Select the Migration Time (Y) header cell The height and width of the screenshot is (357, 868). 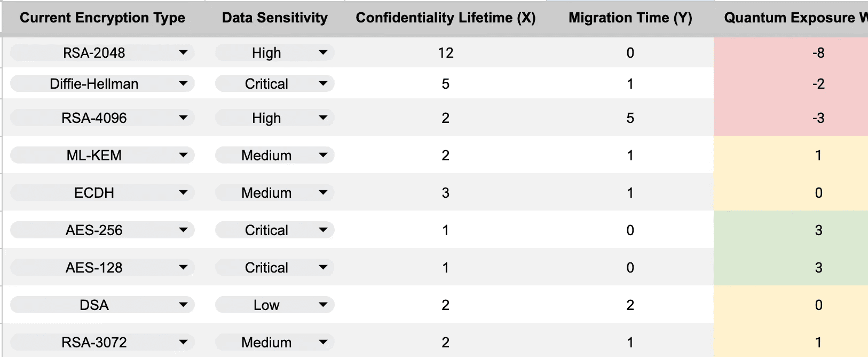click(x=630, y=18)
